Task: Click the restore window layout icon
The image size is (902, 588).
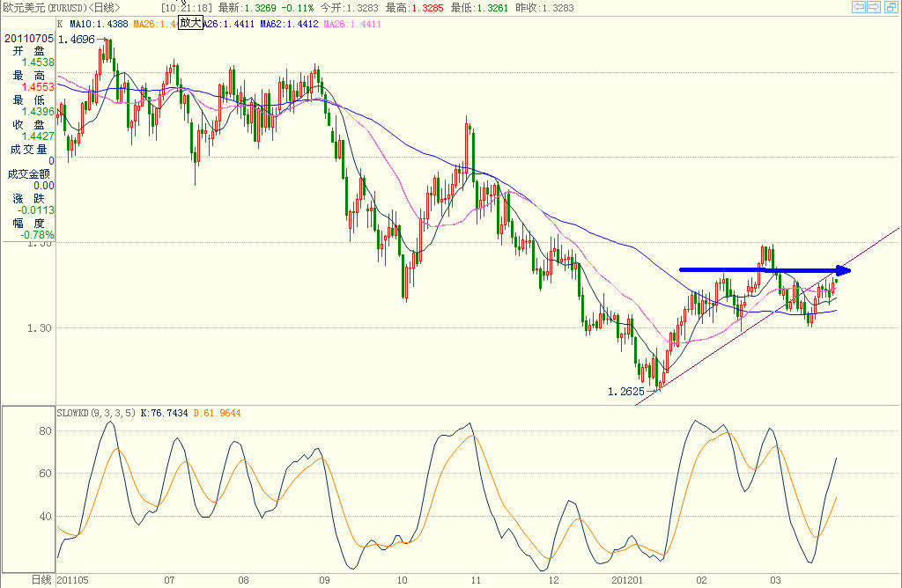Action: pos(891,7)
